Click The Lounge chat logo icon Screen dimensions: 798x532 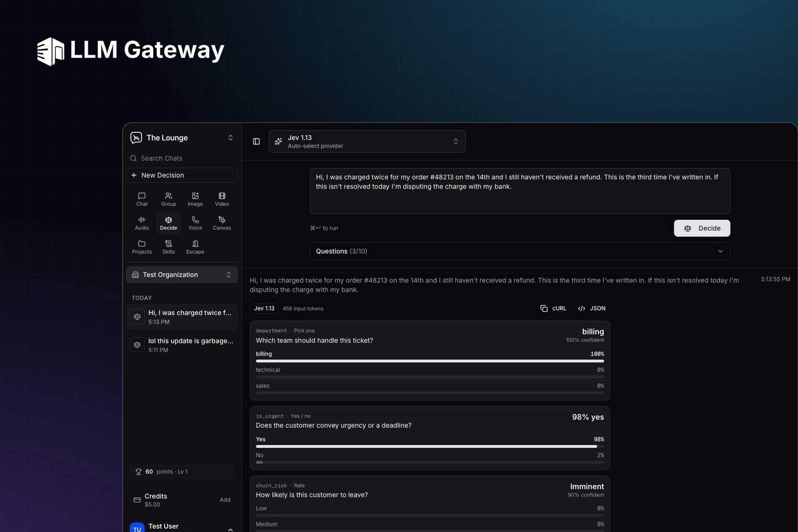(x=136, y=138)
